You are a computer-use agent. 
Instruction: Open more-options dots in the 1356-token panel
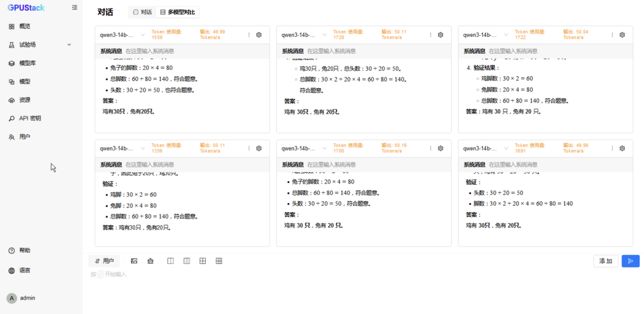[x=249, y=148]
